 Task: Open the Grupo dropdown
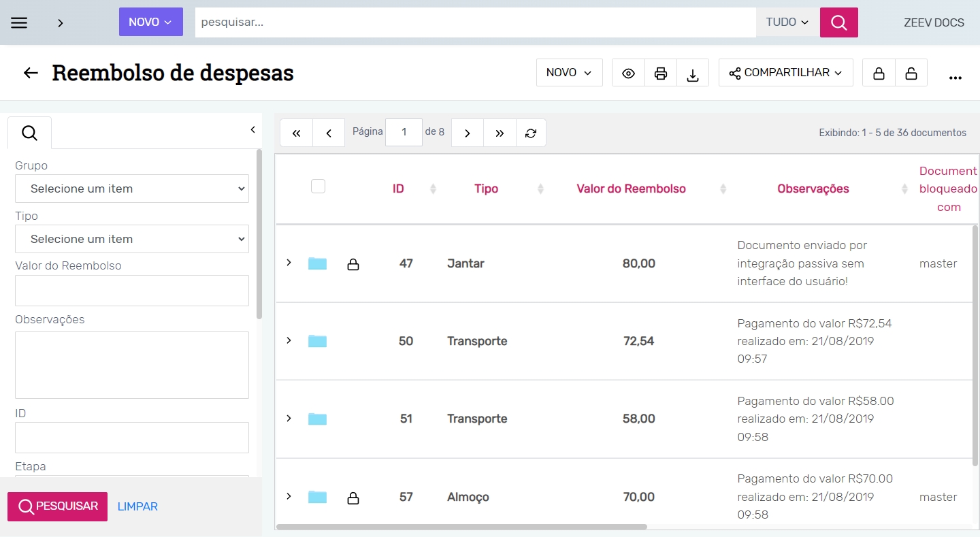click(x=132, y=189)
